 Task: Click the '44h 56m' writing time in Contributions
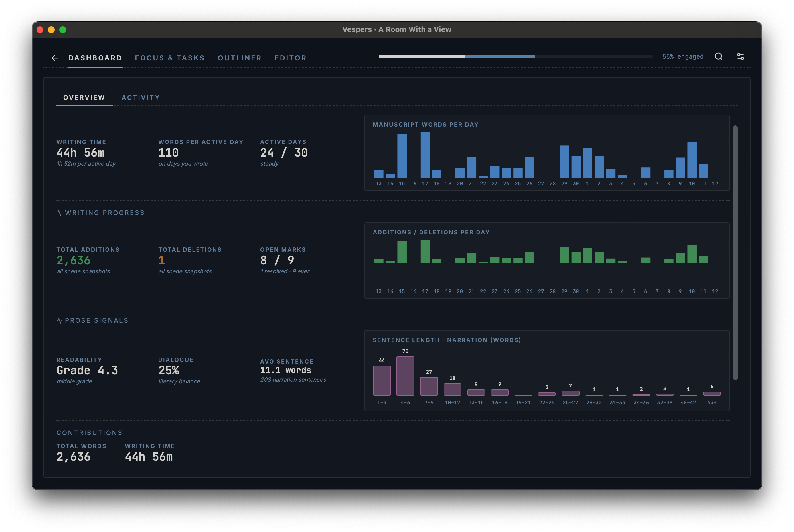click(x=149, y=457)
